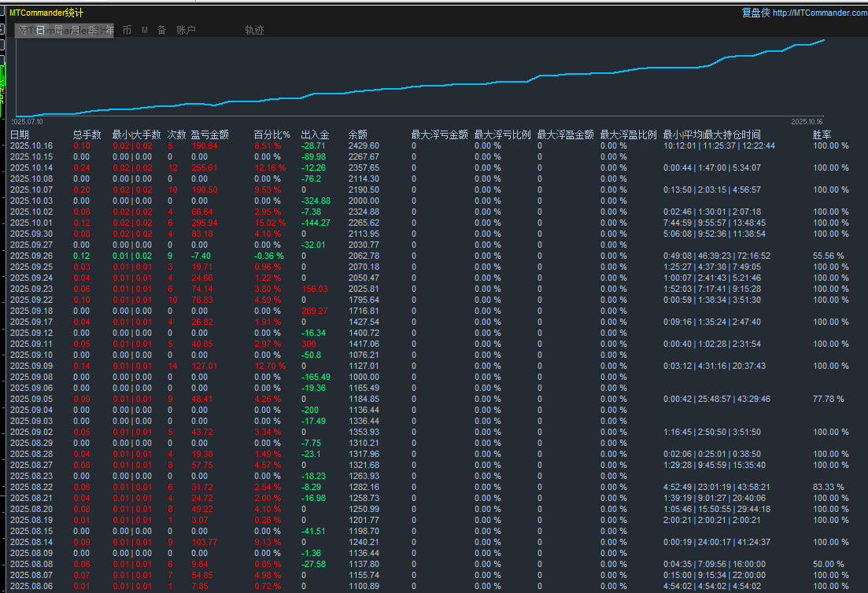Open the http://MTCommander.com link

pyautogui.click(x=819, y=13)
